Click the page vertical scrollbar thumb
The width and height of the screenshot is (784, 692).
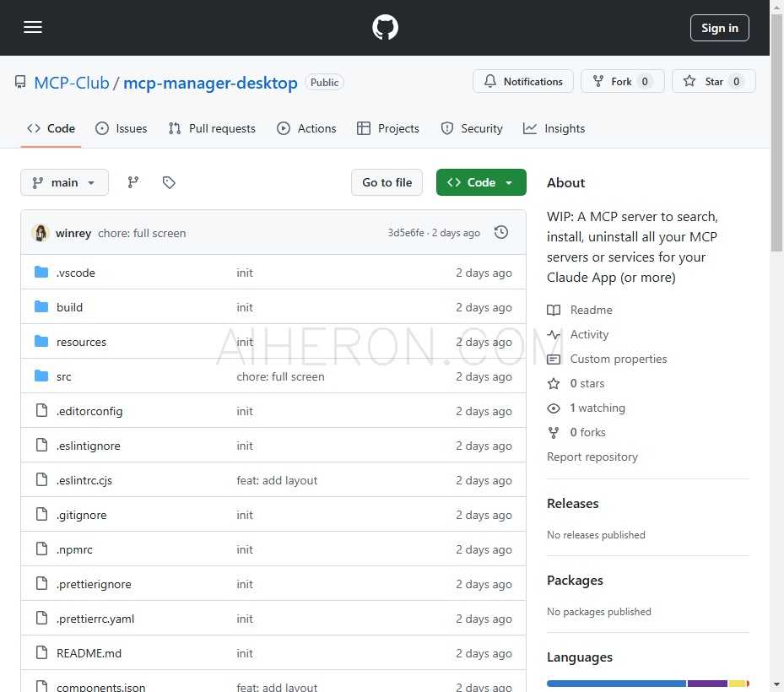coord(776,133)
